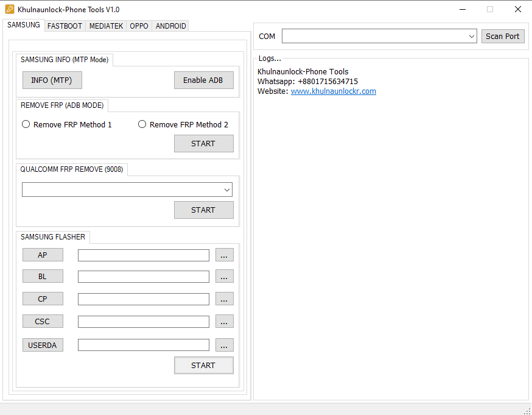Start the Qualcomm FRP Remove (9008) process
532x415 pixels.
(203, 210)
